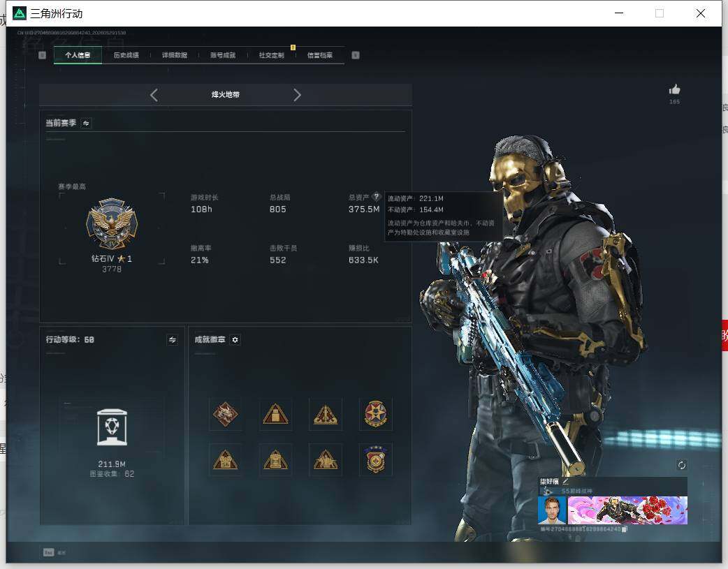Click the question mark help icon beside 总资产
The width and height of the screenshot is (728, 569).
pyautogui.click(x=376, y=197)
